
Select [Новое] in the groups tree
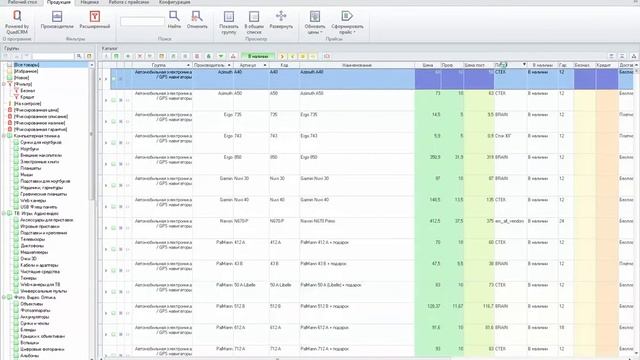[x=21, y=78]
